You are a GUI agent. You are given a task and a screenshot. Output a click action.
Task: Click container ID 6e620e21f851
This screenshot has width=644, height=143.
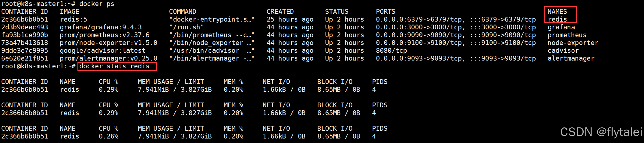[x=25, y=58]
